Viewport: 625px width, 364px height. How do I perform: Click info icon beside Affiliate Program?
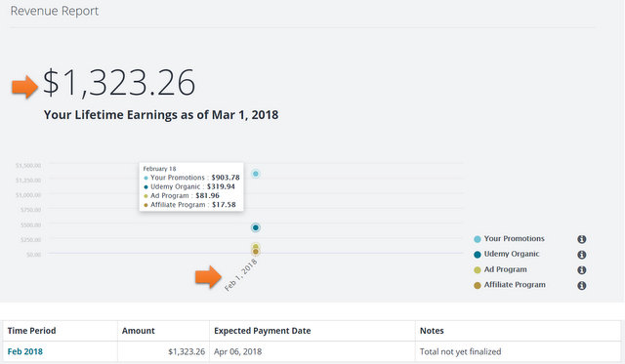pos(582,286)
